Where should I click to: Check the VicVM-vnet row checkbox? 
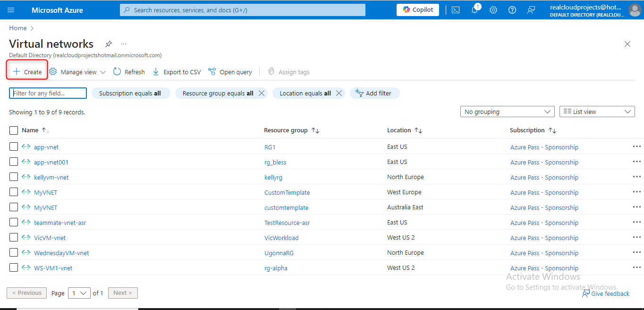point(14,237)
